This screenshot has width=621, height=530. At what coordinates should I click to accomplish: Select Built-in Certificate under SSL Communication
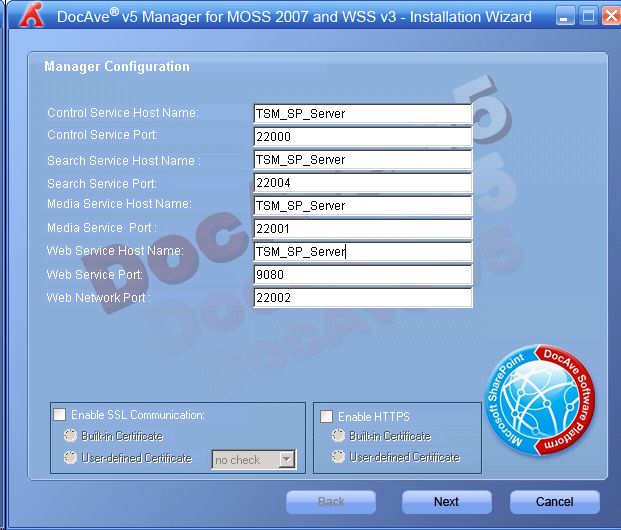[70, 436]
